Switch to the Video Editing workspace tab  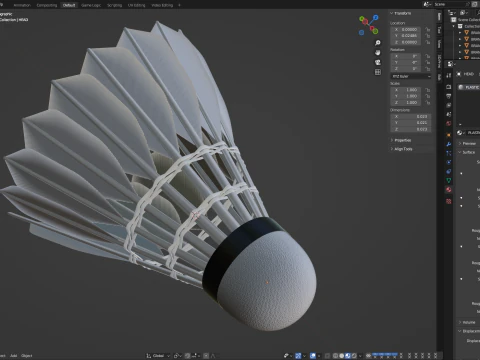tap(162, 5)
